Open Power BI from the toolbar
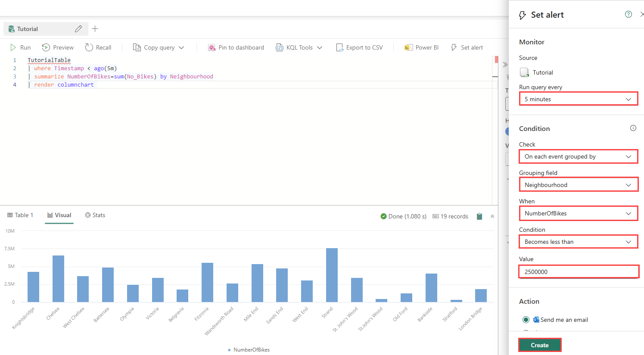This screenshot has height=355, width=644. pyautogui.click(x=421, y=47)
